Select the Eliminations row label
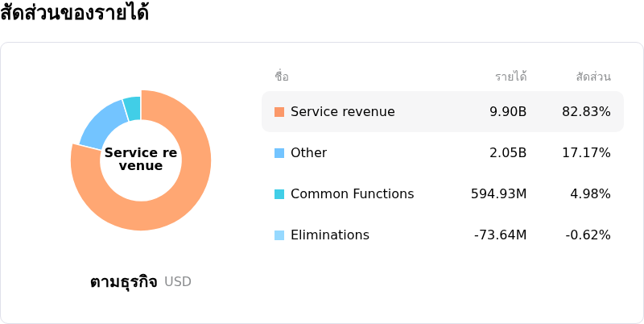This screenshot has width=644, height=324. click(x=330, y=235)
